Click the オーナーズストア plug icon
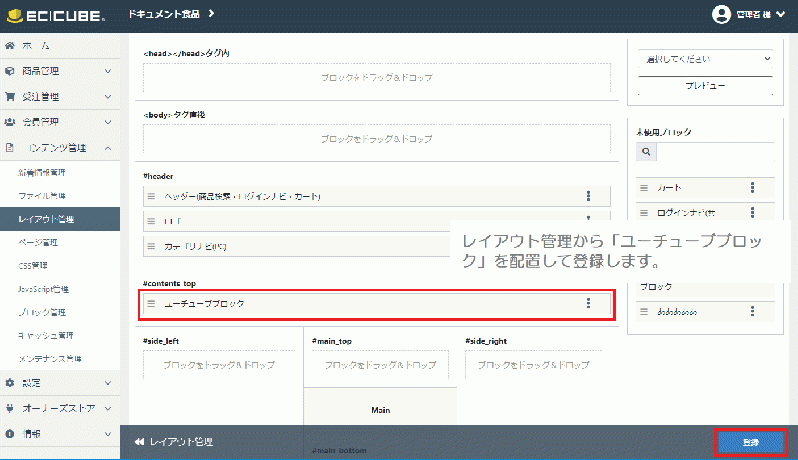This screenshot has width=798, height=460. [x=10, y=408]
